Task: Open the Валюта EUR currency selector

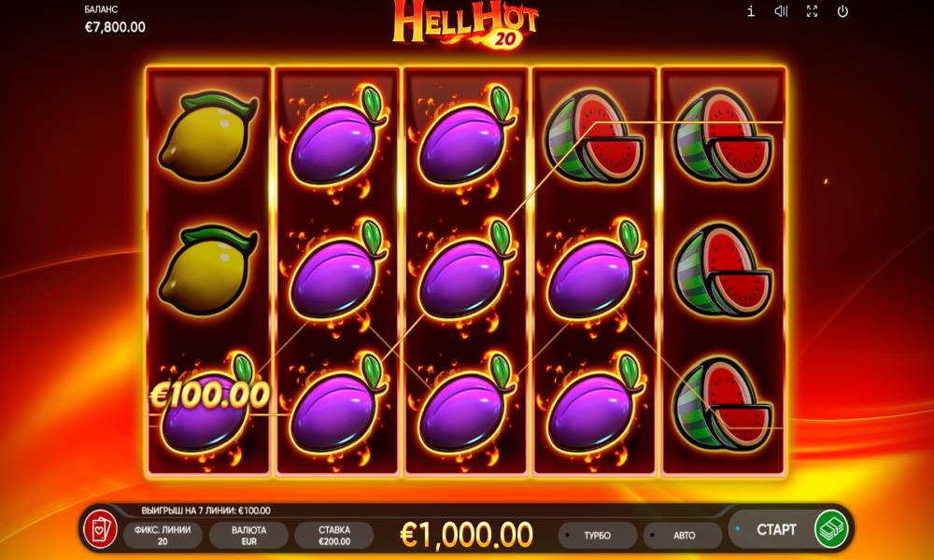Action: (249, 535)
